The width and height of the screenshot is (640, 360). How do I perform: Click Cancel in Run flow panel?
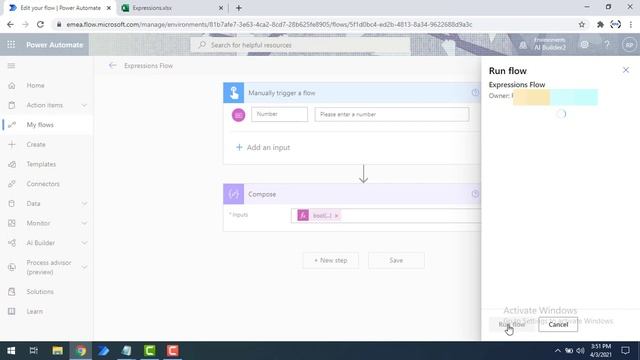coord(558,324)
